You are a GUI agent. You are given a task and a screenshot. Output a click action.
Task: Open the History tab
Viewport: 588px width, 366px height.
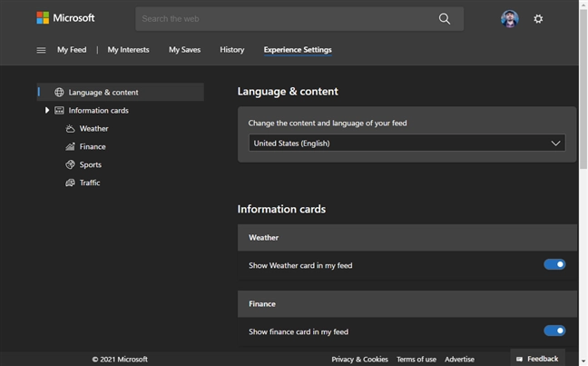tap(232, 50)
